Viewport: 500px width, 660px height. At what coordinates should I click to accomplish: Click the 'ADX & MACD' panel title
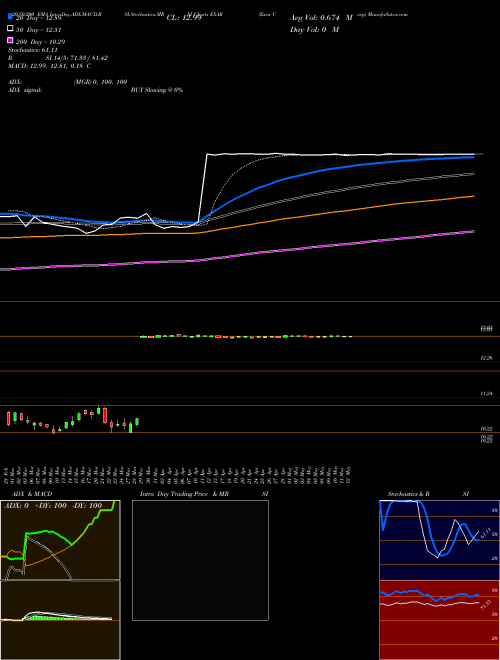(x=32, y=494)
